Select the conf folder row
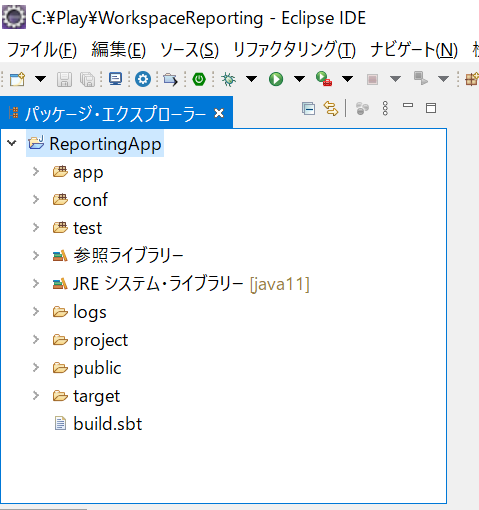The image size is (479, 510). coord(80,200)
